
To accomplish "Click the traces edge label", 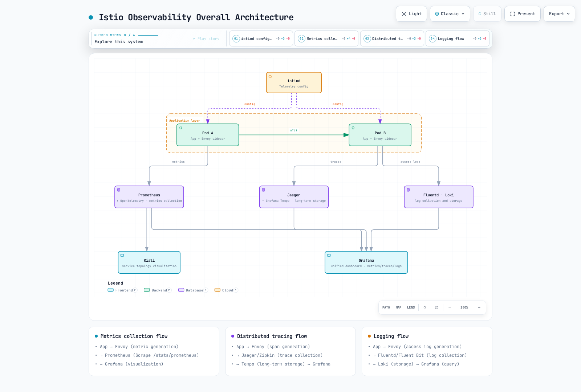I will pyautogui.click(x=336, y=162).
